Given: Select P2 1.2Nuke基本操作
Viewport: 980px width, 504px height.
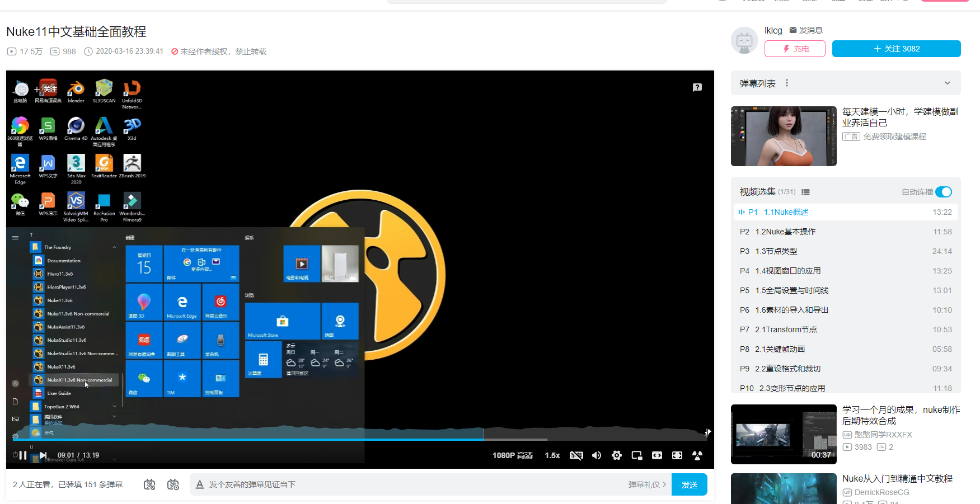Looking at the screenshot, I should [846, 232].
